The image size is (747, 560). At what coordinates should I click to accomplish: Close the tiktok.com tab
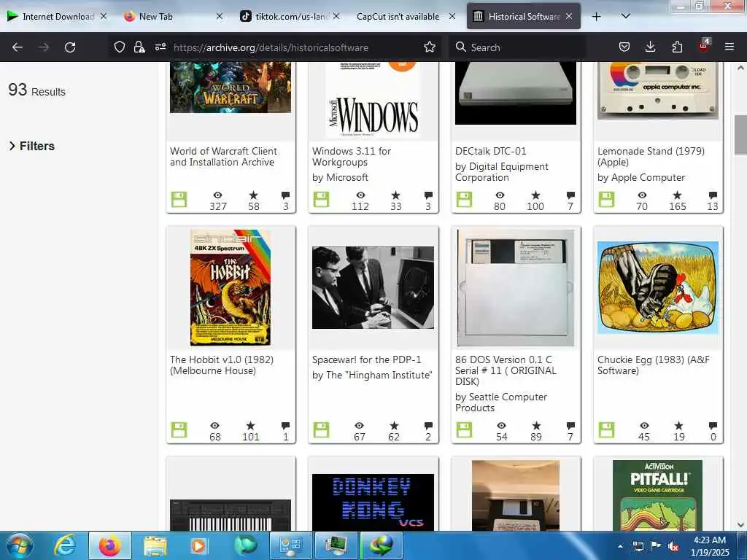click(x=336, y=16)
